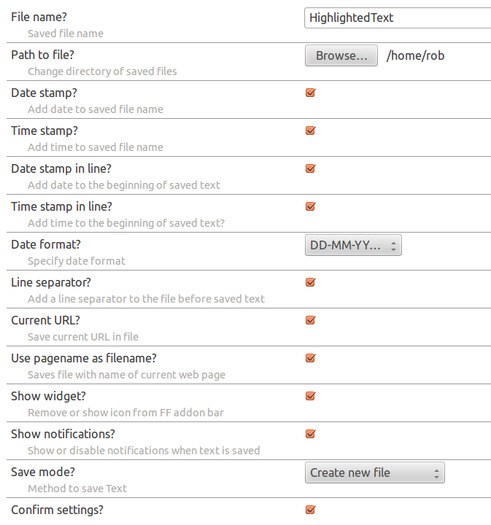
Task: Open the Save mode dropdown
Action: (x=375, y=473)
